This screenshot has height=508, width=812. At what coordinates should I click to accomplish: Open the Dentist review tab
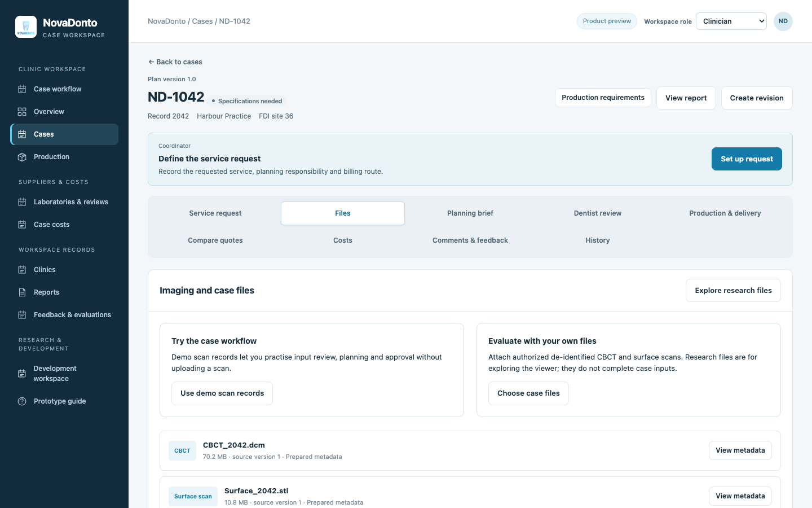598,213
